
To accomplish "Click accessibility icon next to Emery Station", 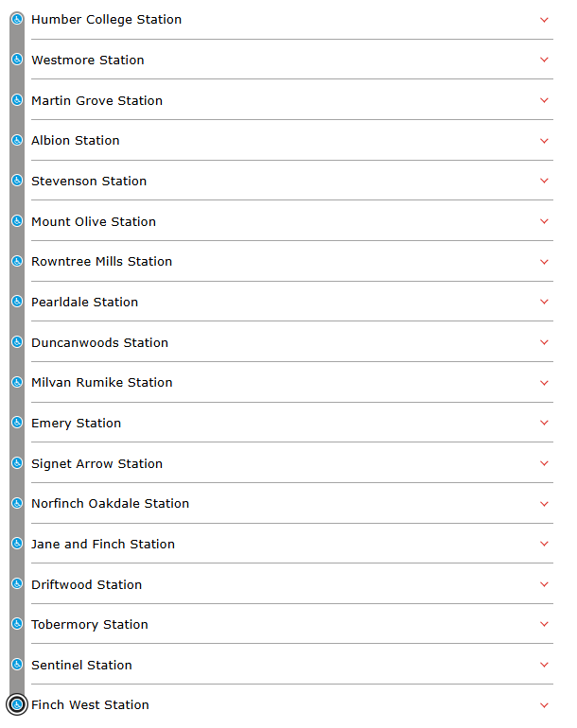I will click(17, 423).
